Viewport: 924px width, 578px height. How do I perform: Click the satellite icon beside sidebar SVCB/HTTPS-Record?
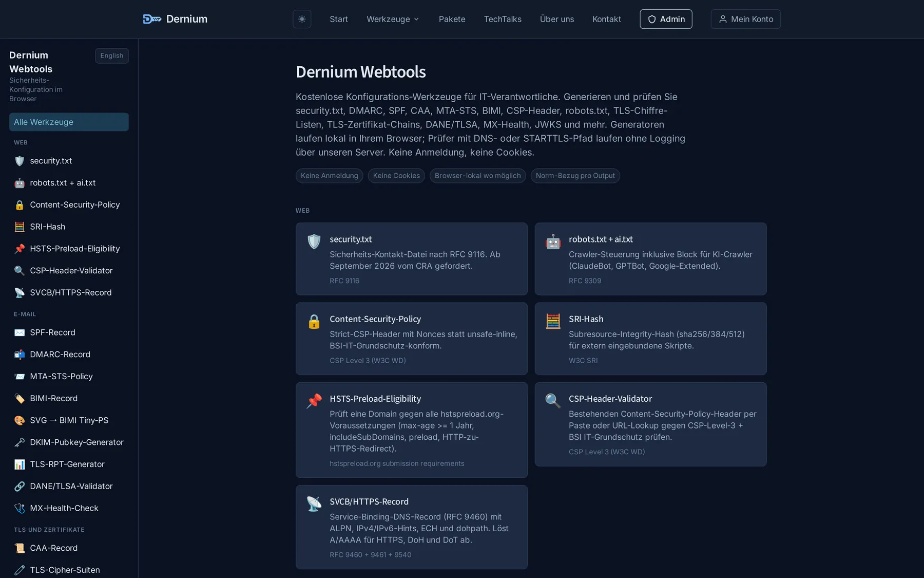20,292
